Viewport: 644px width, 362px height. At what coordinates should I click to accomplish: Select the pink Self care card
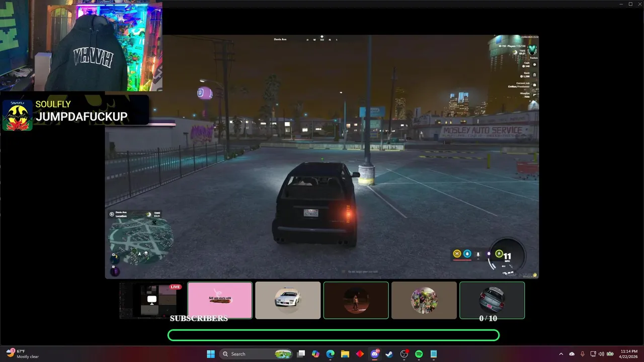[220, 300]
